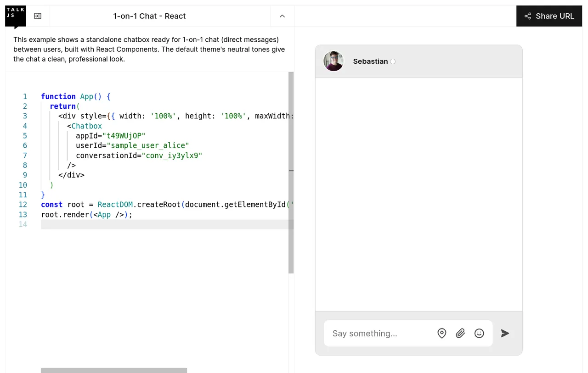
Task: Click the send message arrow icon
Action: (x=504, y=334)
